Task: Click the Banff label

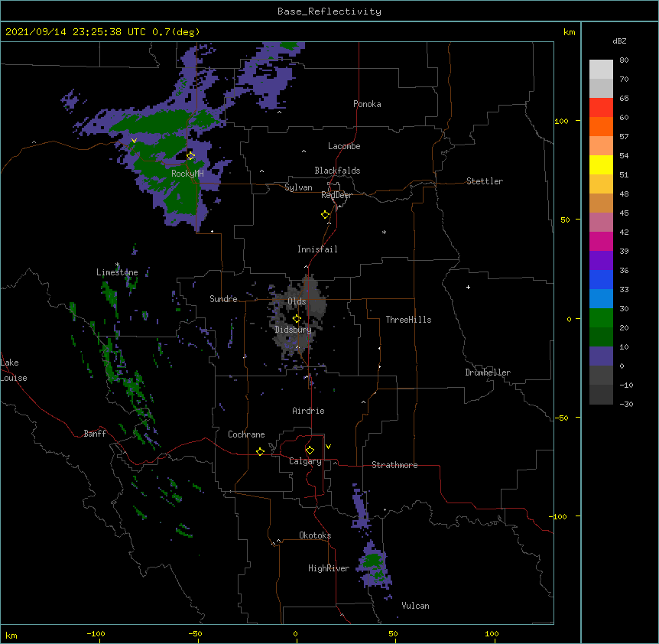Action: click(x=95, y=434)
